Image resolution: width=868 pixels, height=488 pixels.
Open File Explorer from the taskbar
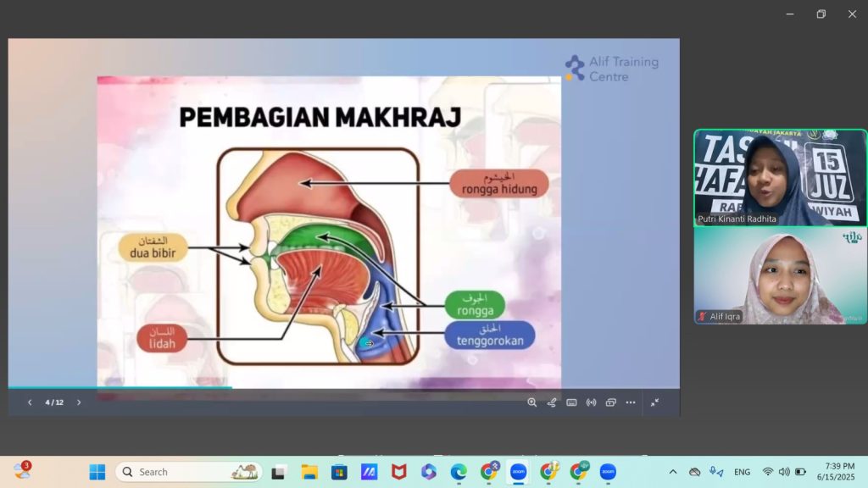[x=309, y=472]
